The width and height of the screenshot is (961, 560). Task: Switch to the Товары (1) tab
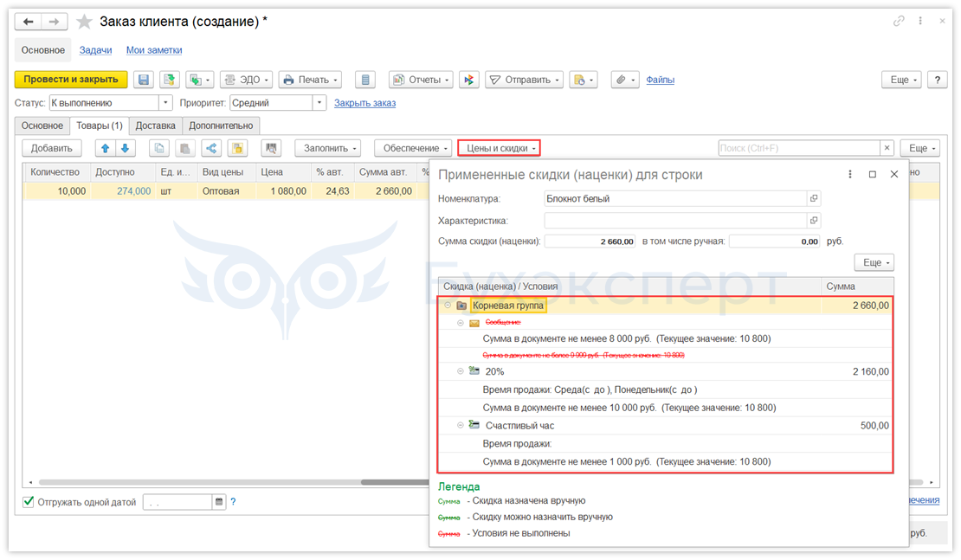(100, 126)
